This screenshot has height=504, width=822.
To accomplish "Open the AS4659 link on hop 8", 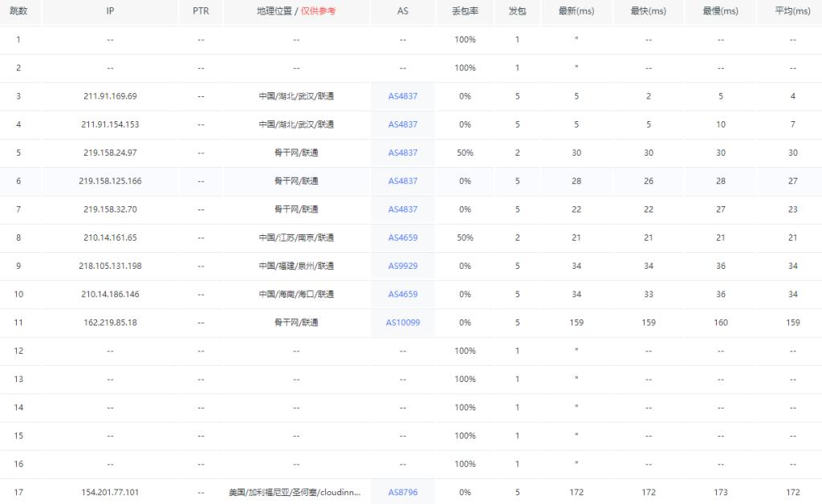I will pos(402,238).
